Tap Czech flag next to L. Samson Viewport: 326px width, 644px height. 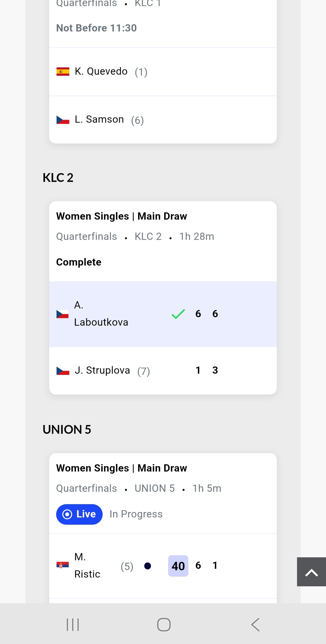pyautogui.click(x=63, y=120)
